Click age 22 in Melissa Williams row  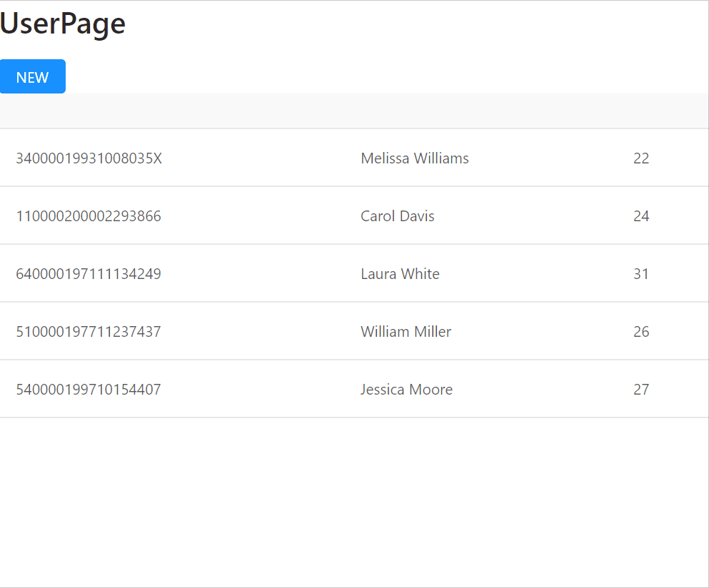coord(641,158)
